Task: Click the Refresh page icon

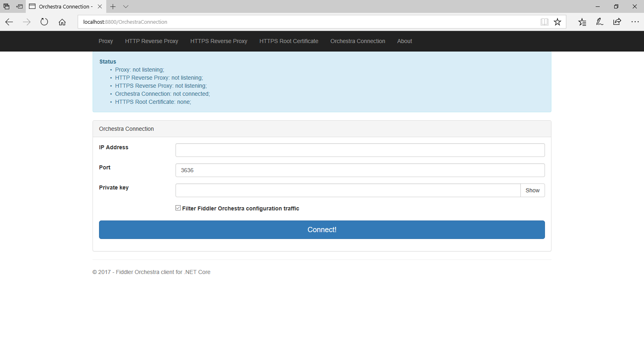Action: click(44, 22)
